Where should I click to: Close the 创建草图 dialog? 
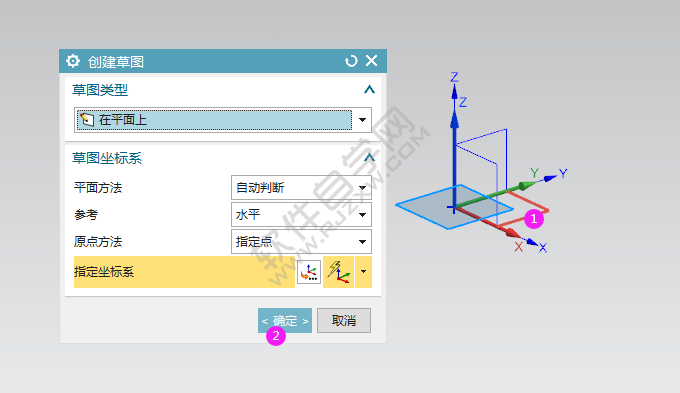[x=372, y=61]
